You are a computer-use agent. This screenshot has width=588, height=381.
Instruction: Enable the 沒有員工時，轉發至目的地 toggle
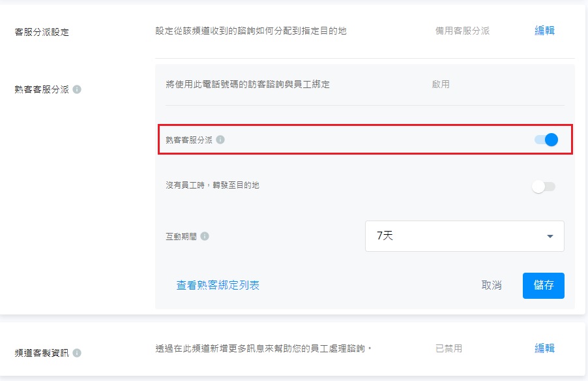tap(544, 187)
